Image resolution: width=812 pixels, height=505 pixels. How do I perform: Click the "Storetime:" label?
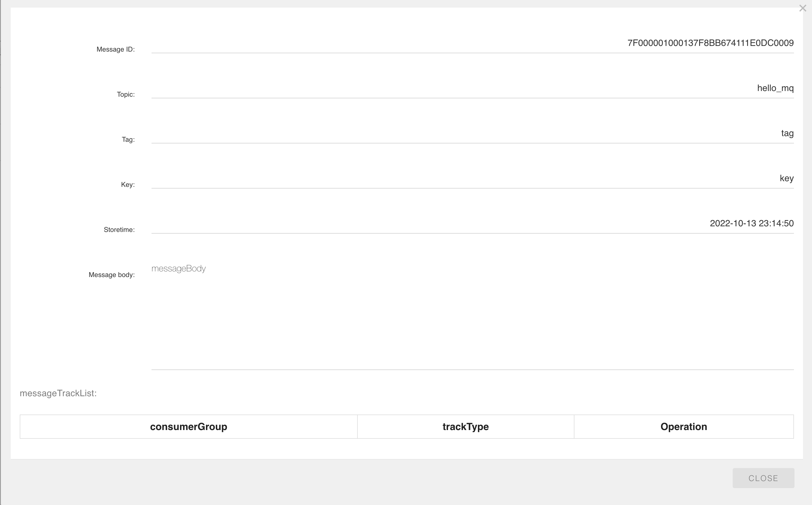(119, 230)
